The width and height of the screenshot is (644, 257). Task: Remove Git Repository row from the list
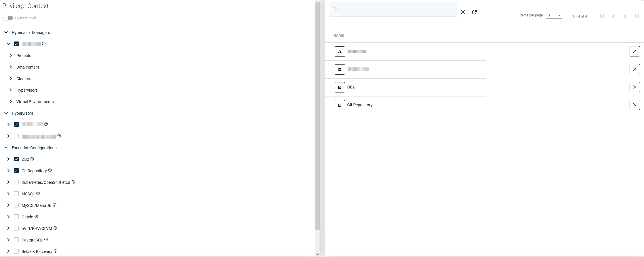[634, 105]
